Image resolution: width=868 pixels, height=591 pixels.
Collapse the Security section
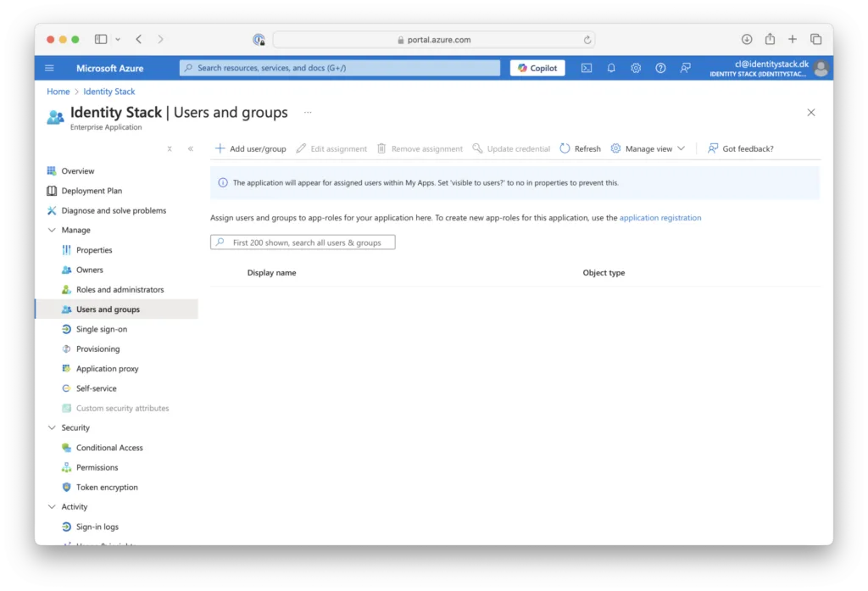click(x=52, y=427)
